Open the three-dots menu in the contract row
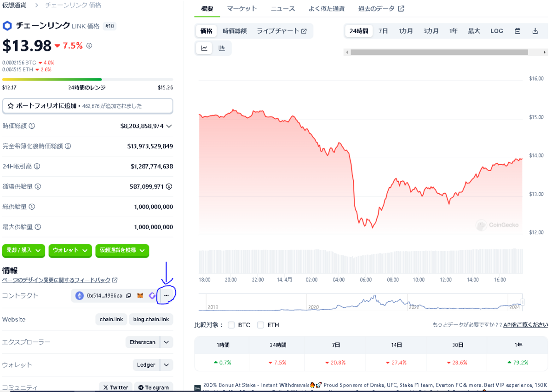This screenshot has height=392, width=552. pos(167,295)
